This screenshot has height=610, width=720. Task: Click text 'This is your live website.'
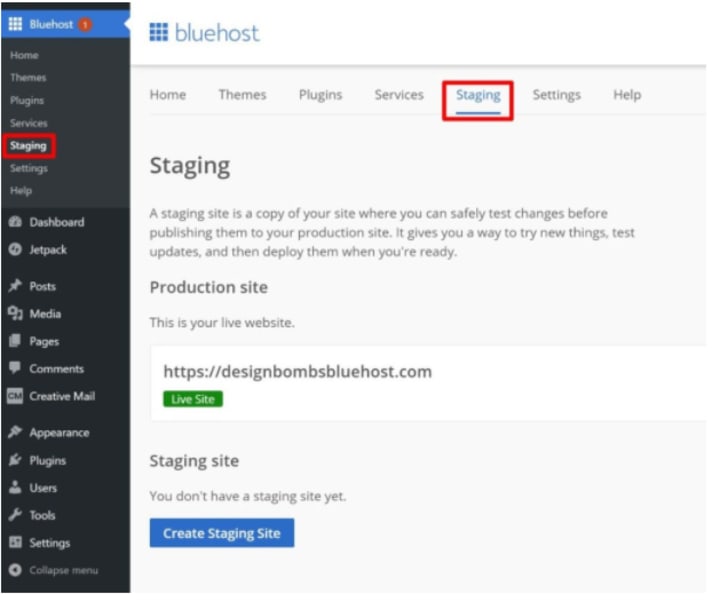click(x=222, y=322)
